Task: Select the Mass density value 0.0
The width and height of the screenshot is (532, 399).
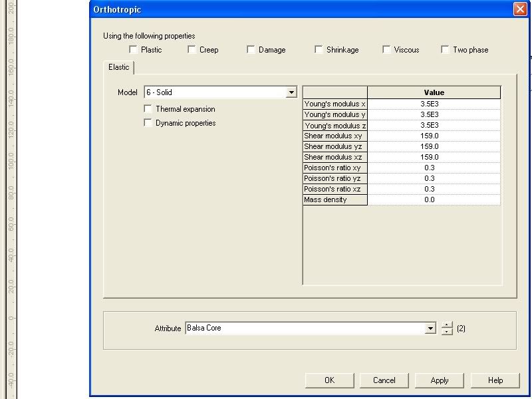Action: [434, 199]
